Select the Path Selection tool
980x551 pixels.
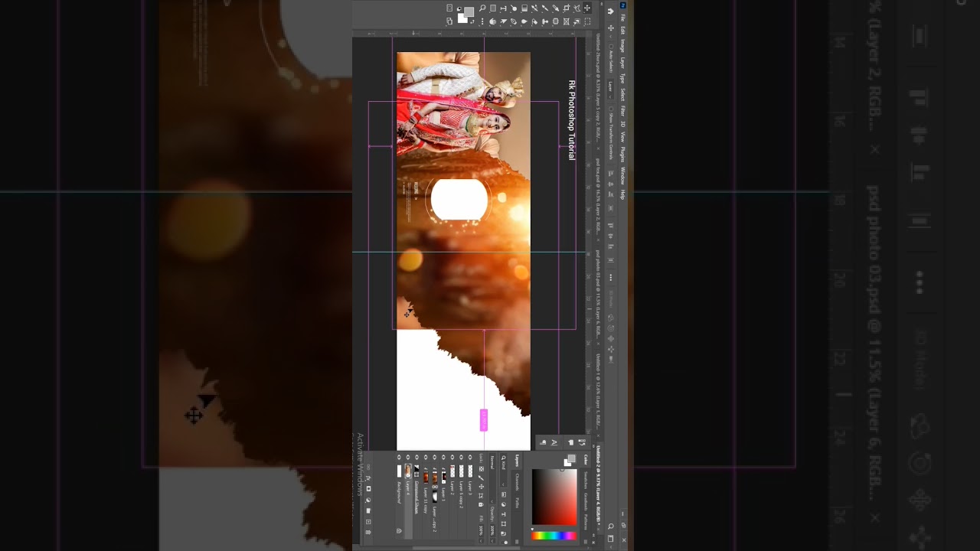[x=503, y=21]
